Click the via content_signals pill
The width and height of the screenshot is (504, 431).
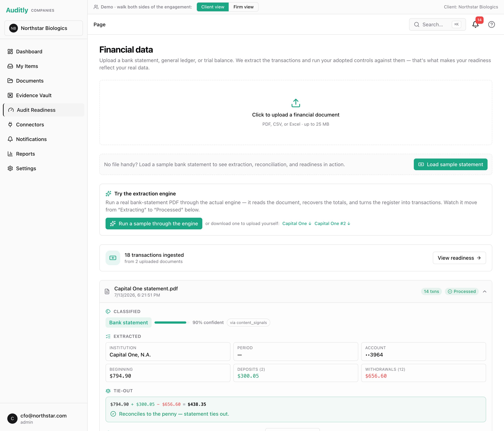[248, 323]
